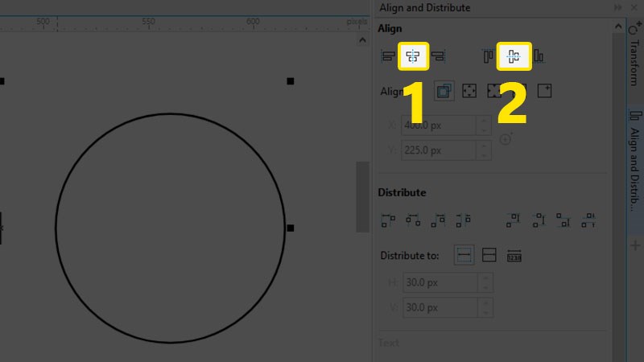The width and height of the screenshot is (644, 362).
Task: Set Distribute to Extent of Page
Action: [x=489, y=255]
